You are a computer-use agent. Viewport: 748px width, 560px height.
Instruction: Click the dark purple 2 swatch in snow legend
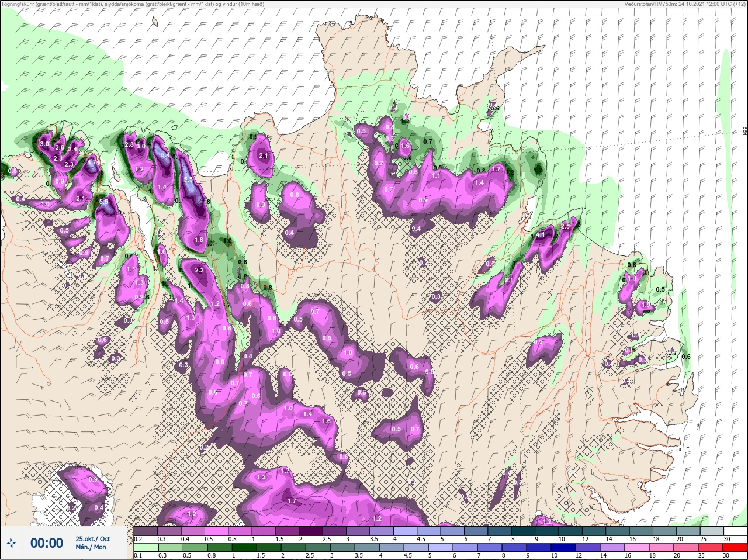pyautogui.click(x=311, y=531)
